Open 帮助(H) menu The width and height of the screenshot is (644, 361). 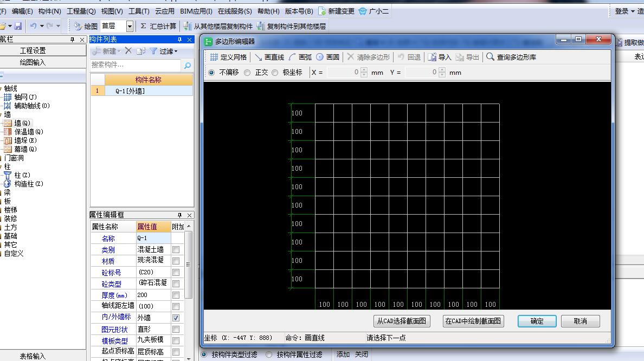[268, 11]
